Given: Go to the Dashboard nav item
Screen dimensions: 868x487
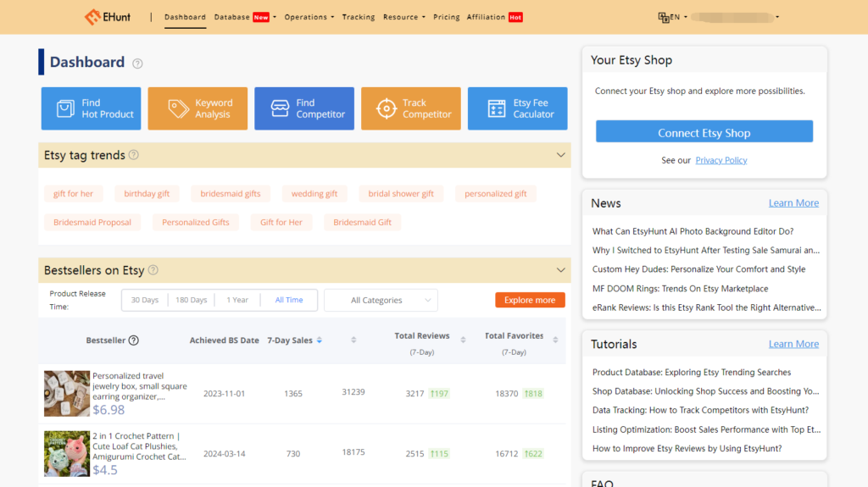Looking at the screenshot, I should coord(185,17).
